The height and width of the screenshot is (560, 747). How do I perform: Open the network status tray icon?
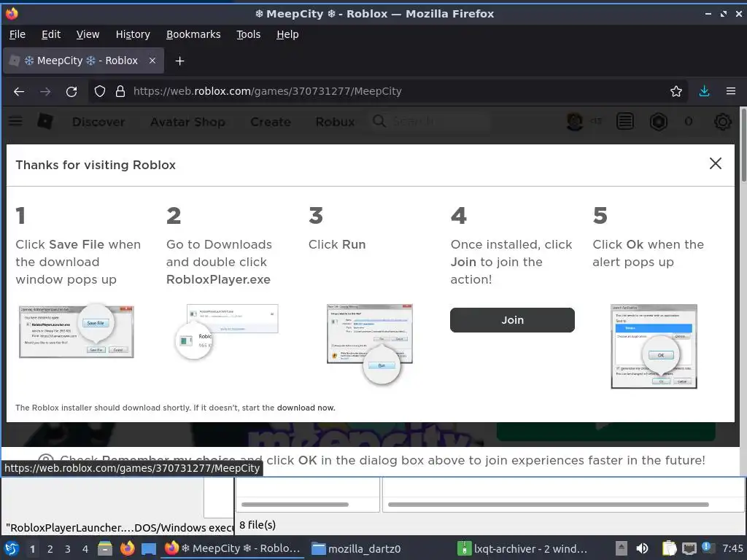point(689,549)
